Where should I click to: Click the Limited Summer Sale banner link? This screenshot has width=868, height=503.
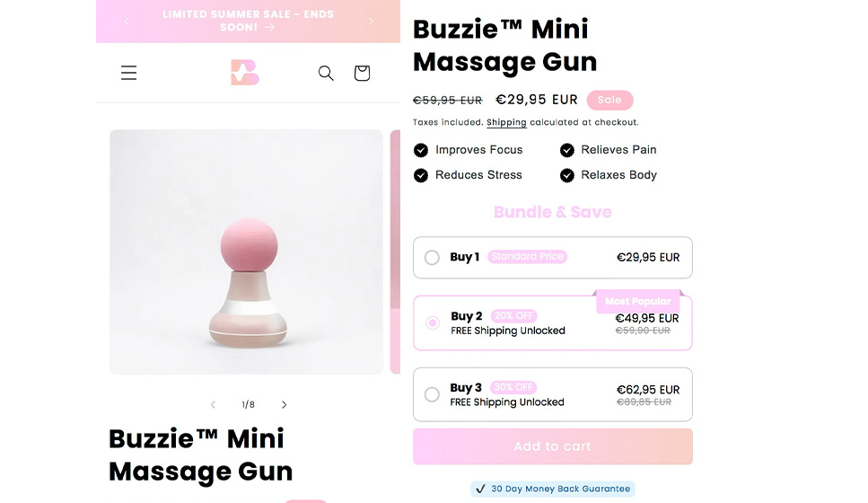[x=248, y=21]
